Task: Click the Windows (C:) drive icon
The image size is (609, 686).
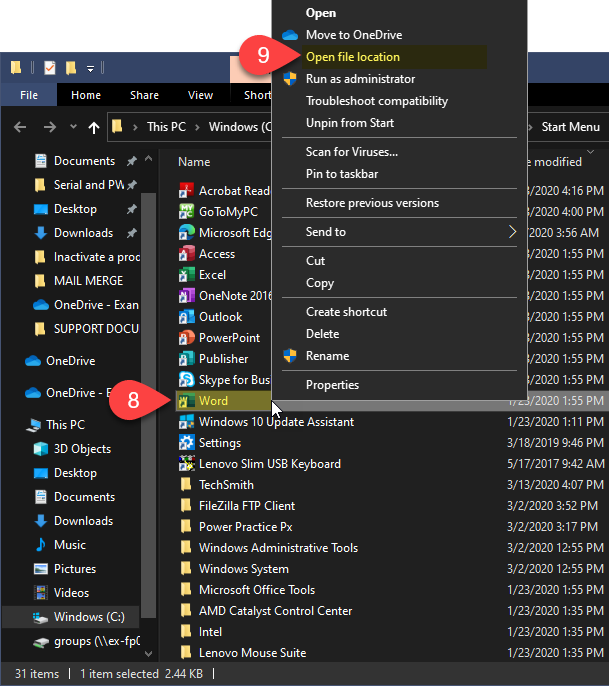Action: 41,617
